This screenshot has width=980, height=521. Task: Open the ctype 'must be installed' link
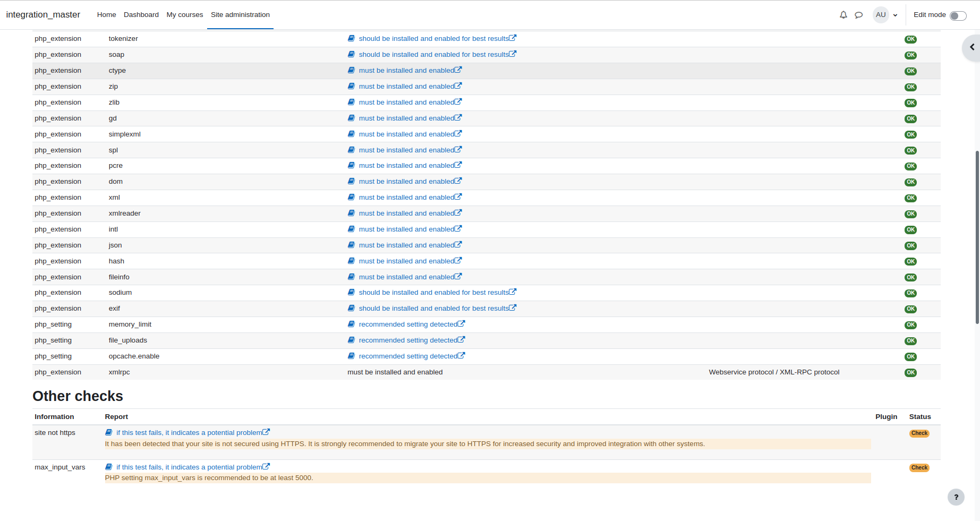coord(406,70)
